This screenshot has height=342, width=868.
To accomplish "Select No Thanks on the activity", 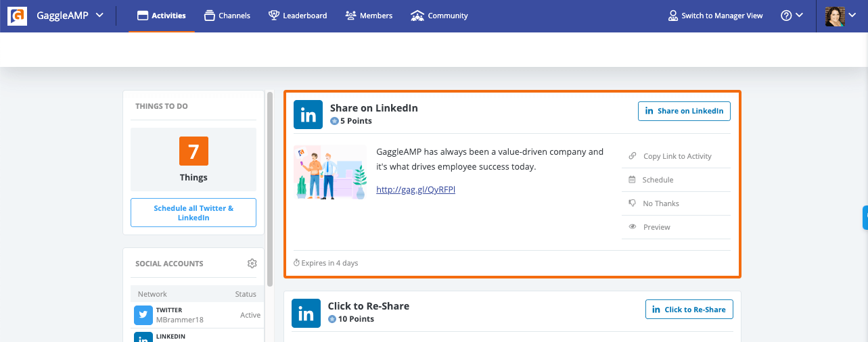I will tap(677, 203).
